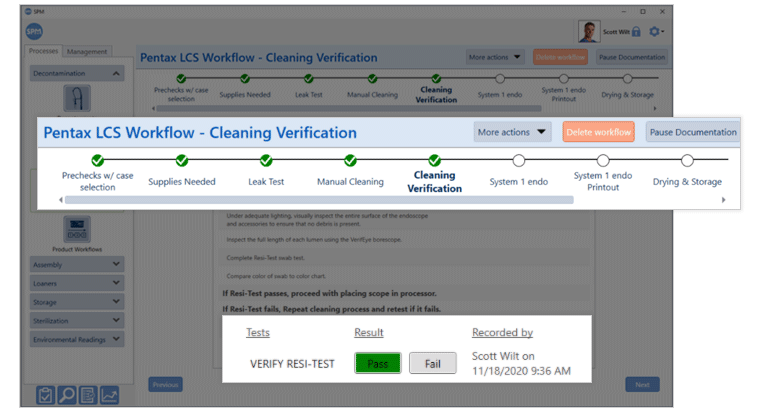The height and width of the screenshot is (414, 761).
Task: Expand the Sterilization section
Action: 77,320
